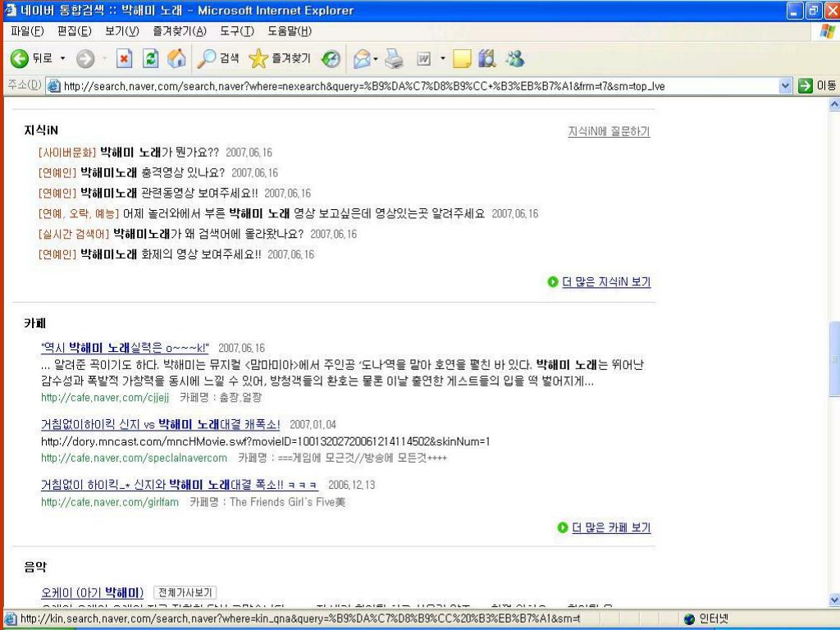Open the 편집(E) menu
This screenshot has width=840, height=630.
75,31
